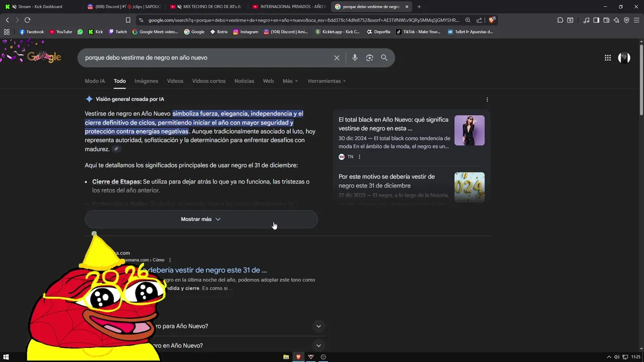
Task: Open File Explorer from taskbar
Action: pos(286,357)
